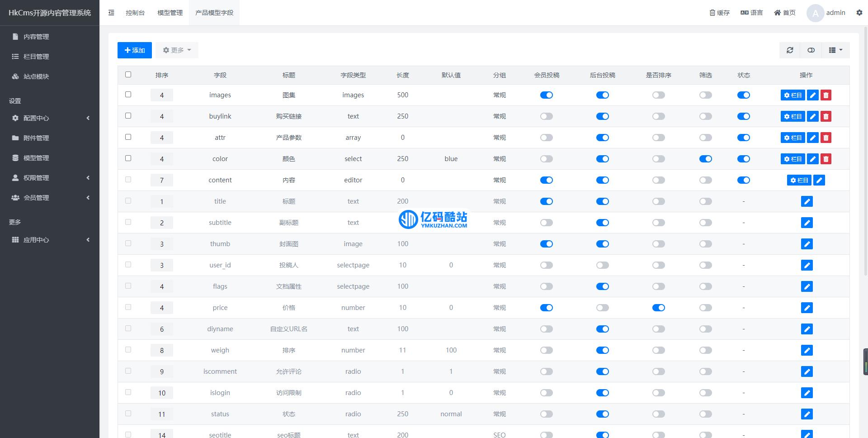The image size is (868, 438).
Task: Check the images row checkbox
Action: (x=128, y=94)
